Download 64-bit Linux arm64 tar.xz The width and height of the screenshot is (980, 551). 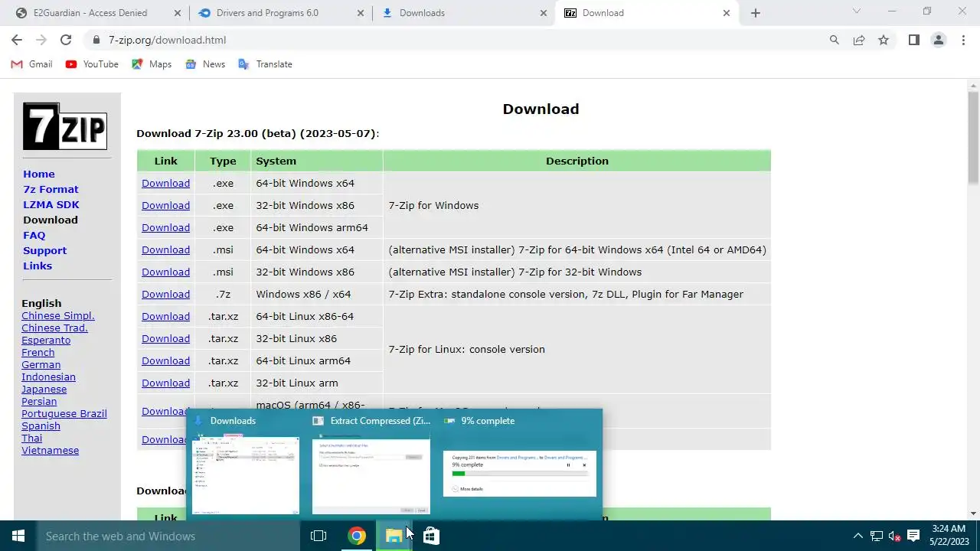coord(165,361)
